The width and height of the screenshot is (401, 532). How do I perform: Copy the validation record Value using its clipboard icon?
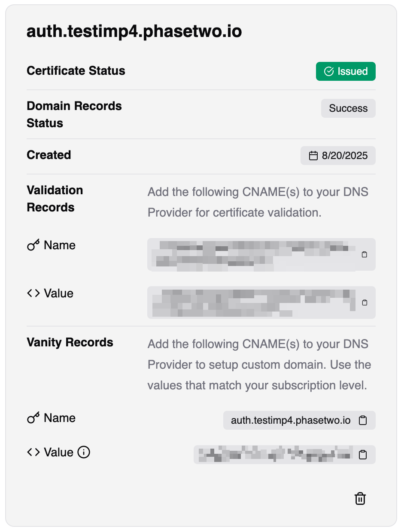(x=364, y=303)
